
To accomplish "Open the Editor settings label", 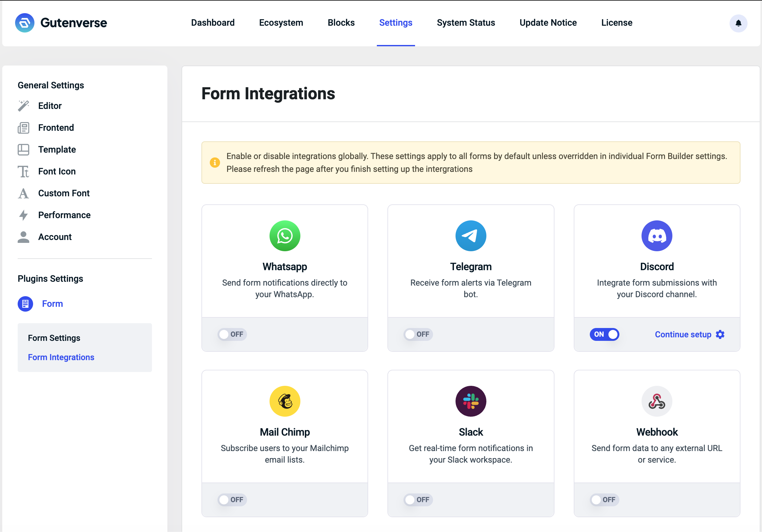I will tap(50, 106).
